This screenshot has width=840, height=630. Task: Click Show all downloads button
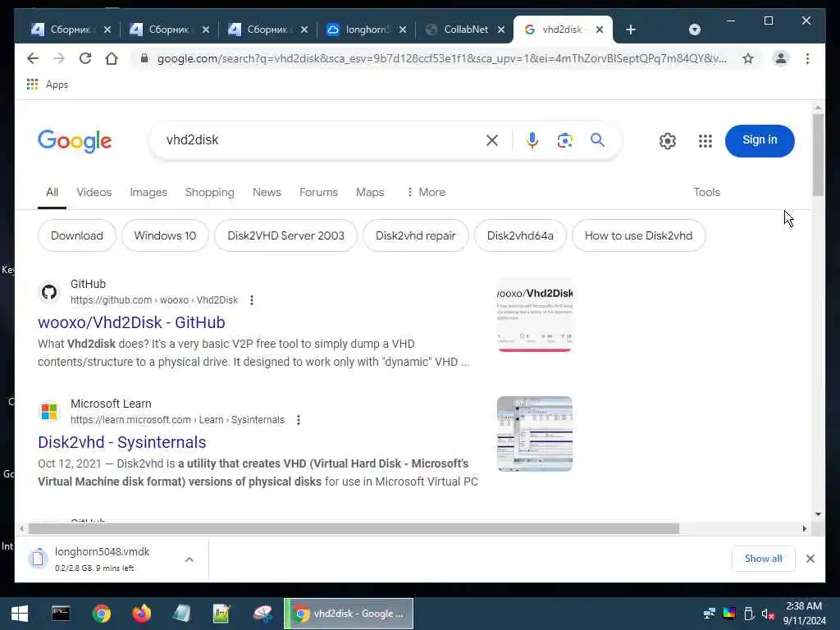point(763,559)
